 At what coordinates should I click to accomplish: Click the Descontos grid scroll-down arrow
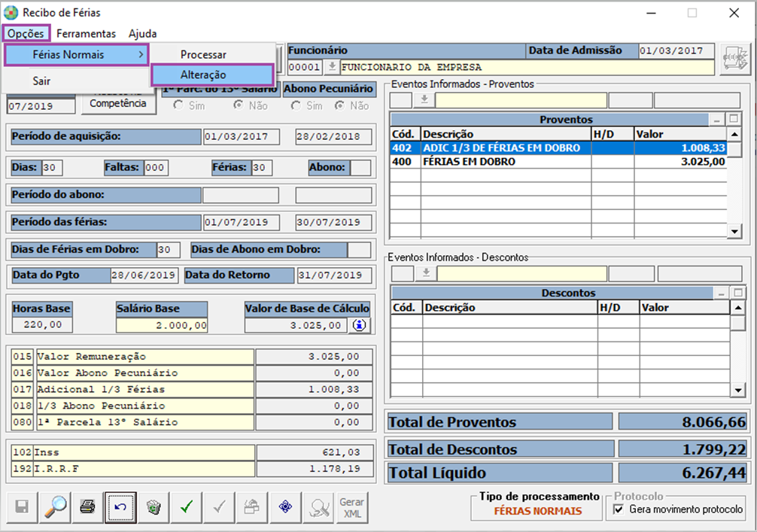coord(737,390)
